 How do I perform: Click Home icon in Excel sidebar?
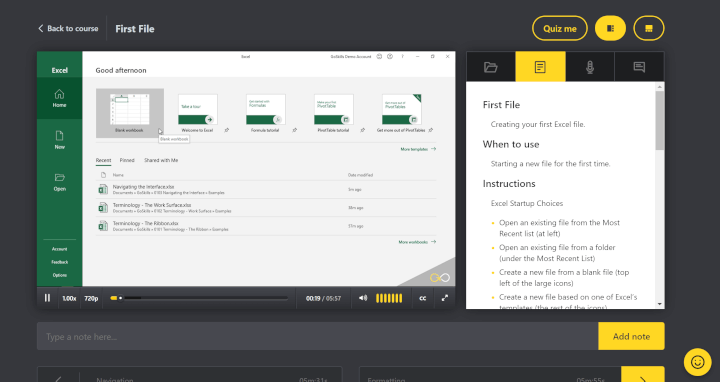59,98
